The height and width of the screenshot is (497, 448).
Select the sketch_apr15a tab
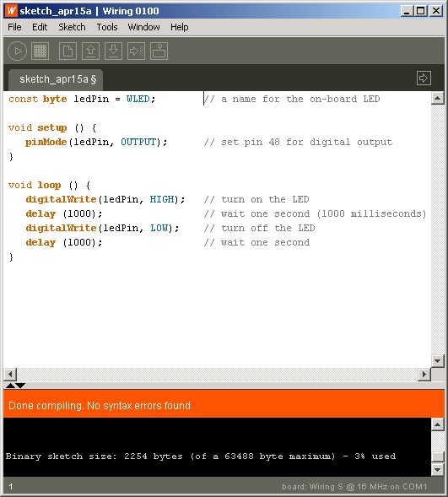click(57, 79)
